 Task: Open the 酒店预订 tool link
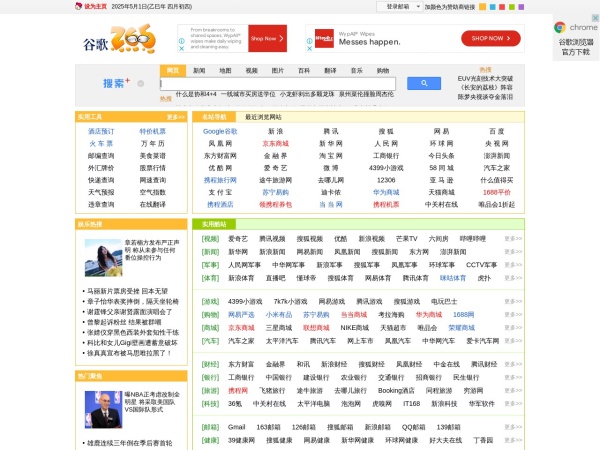click(101, 131)
